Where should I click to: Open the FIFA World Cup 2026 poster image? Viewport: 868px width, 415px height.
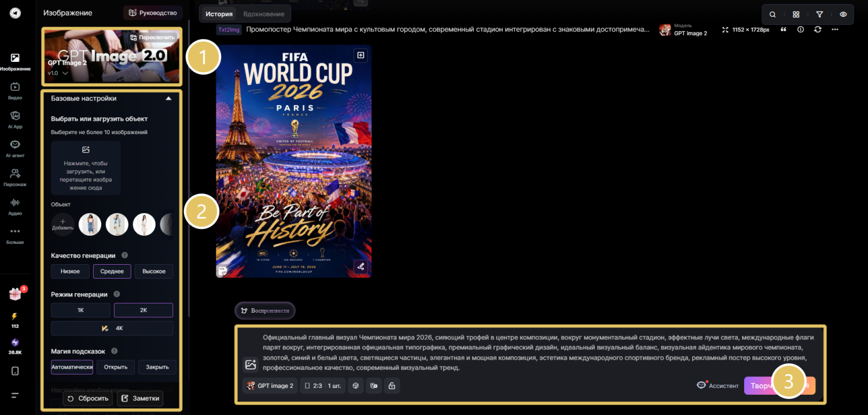click(x=293, y=161)
